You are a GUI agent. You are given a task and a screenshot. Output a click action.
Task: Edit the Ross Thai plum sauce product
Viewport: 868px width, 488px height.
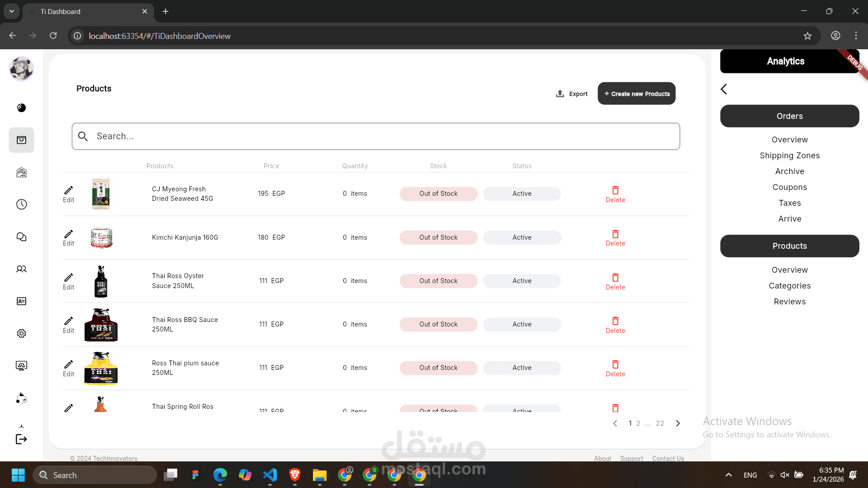[69, 369]
